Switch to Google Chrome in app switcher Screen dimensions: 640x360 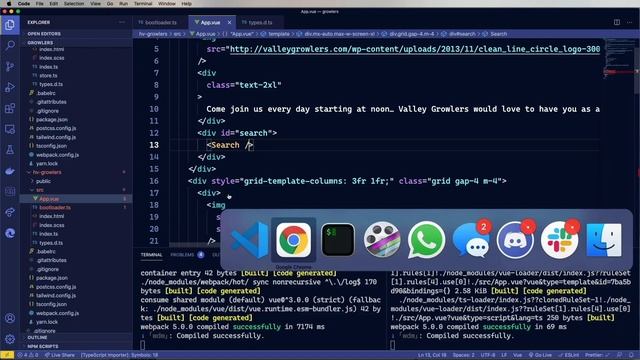pyautogui.click(x=293, y=240)
